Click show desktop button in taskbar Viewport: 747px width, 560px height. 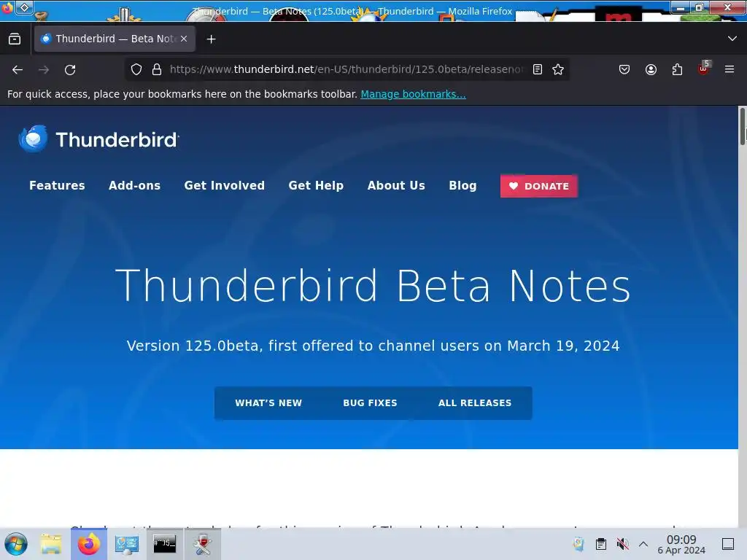tap(728, 544)
